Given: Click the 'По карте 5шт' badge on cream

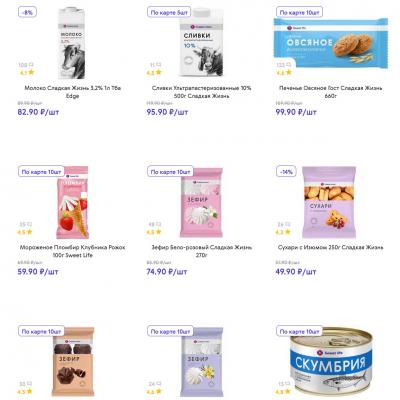Looking at the screenshot, I should (169, 12).
